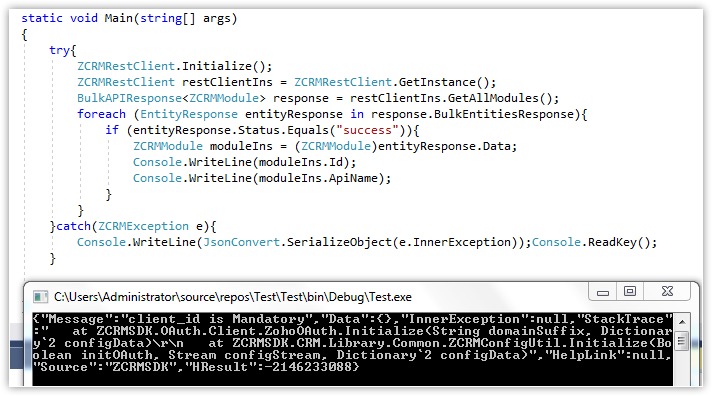Click the console vertical scrollbar thumb

[x=681, y=341]
